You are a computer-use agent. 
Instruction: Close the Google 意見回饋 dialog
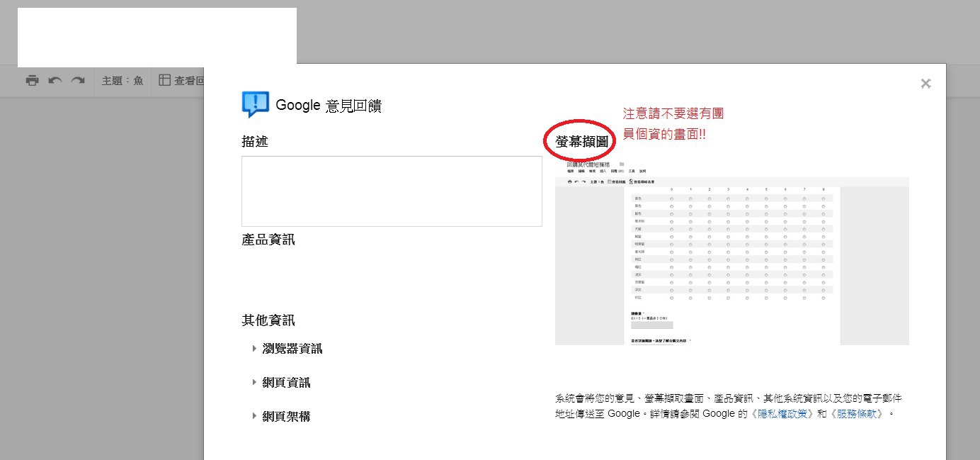(x=925, y=83)
